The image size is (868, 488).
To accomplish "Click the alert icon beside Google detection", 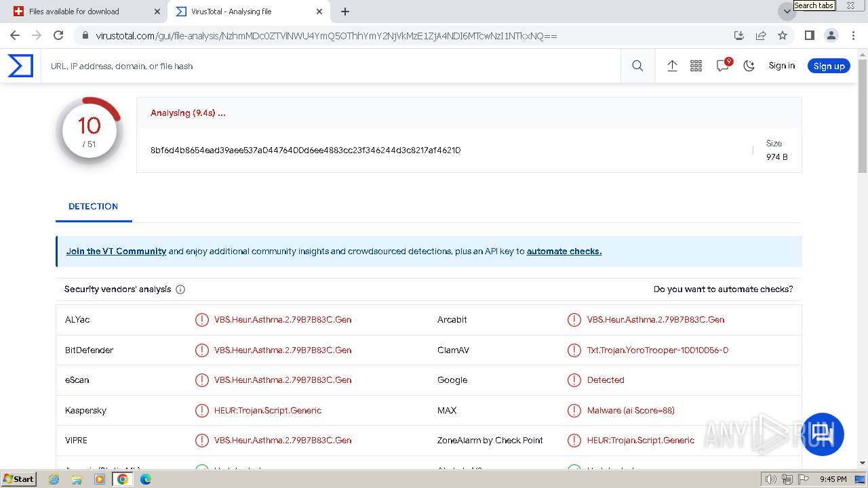I will 574,380.
